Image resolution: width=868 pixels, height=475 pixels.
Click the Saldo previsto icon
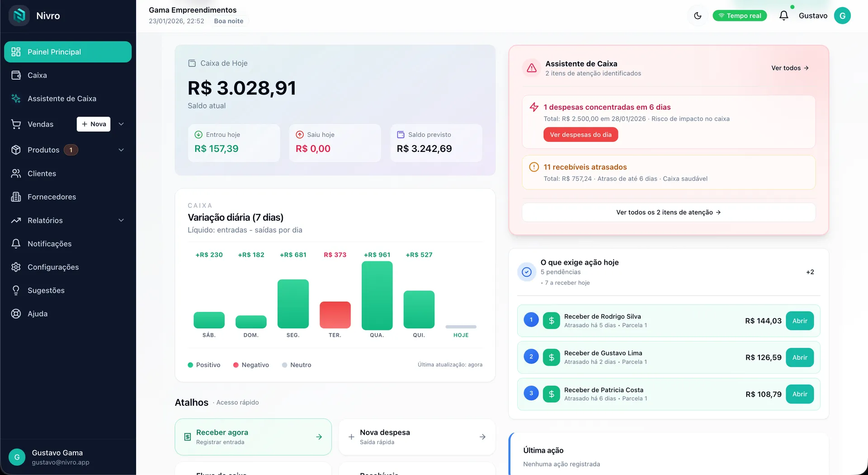(x=401, y=135)
